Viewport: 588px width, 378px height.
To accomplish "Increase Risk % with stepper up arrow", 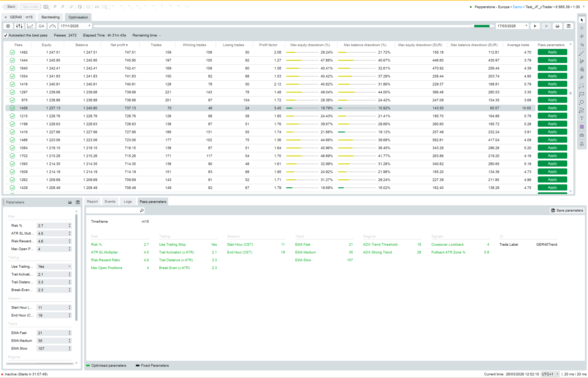I will [70, 224].
